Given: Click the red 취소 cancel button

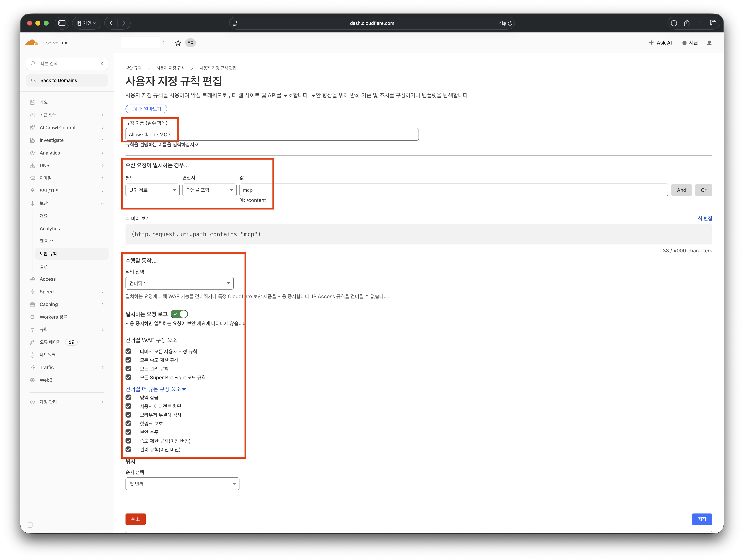Looking at the screenshot, I should point(135,519).
